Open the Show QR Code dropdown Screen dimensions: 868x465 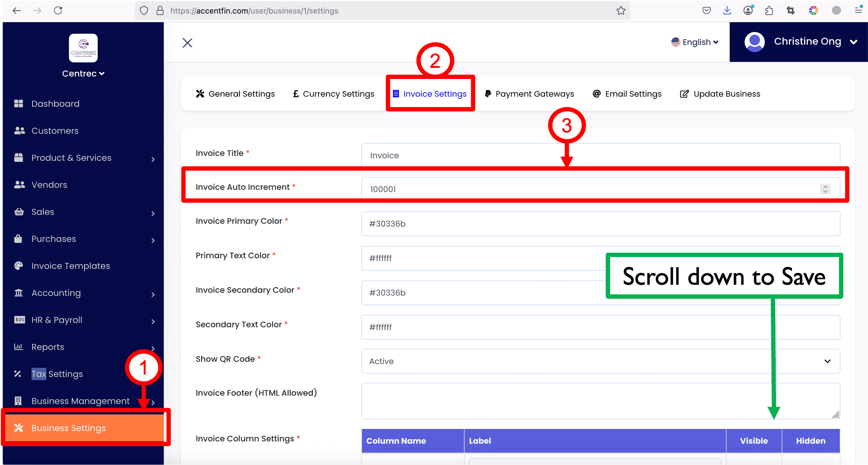coord(601,361)
